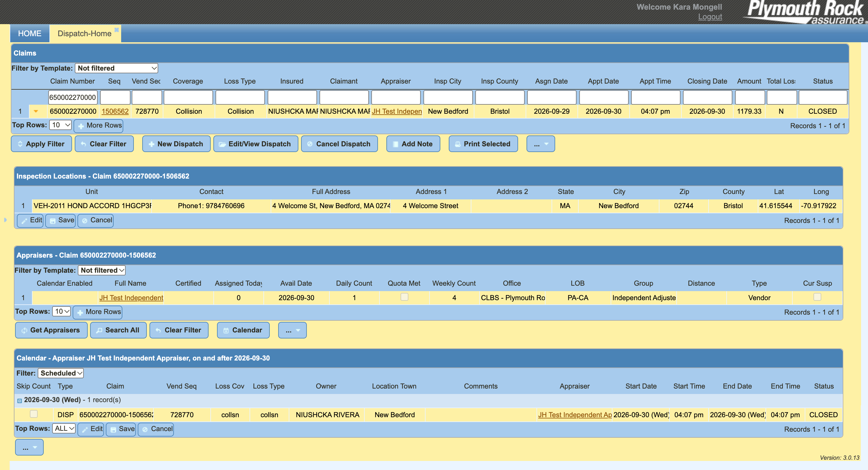Click the Logout link
868x470 pixels.
point(710,17)
